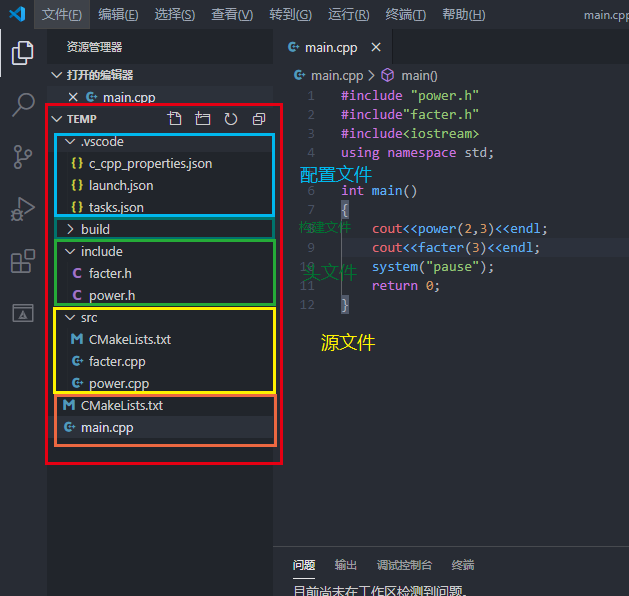Click code line using namespace std;
This screenshot has width=629, height=596.
417,152
